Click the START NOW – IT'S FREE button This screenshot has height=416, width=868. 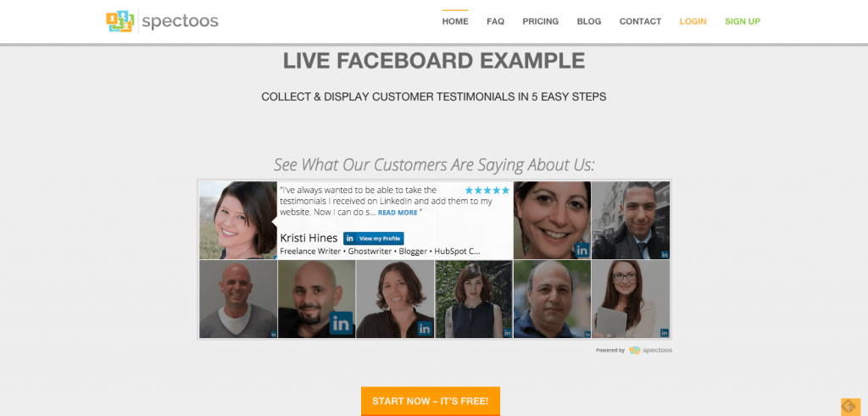[x=430, y=401]
